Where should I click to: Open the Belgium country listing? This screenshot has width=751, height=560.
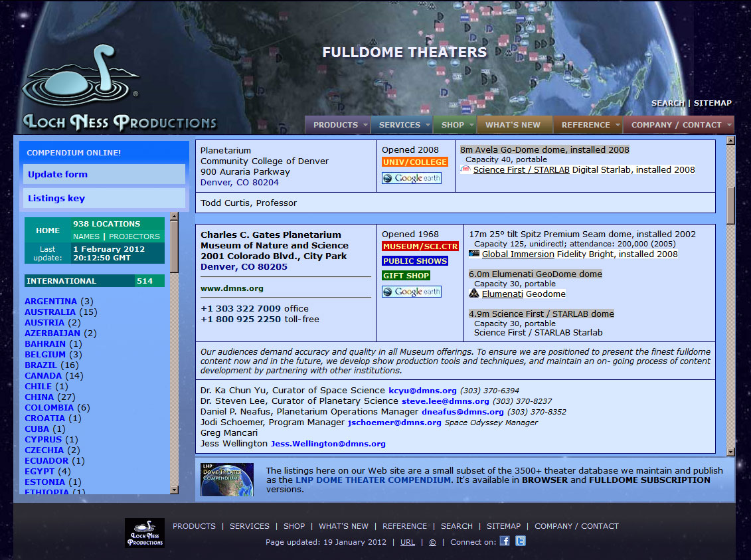(x=45, y=355)
